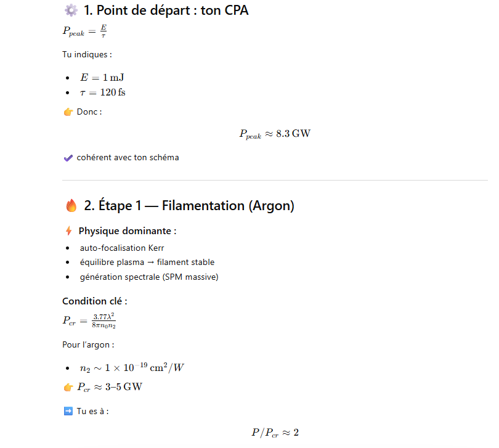Click the heading "1. Point de départ : ton CPA"
499x448 pixels.
point(166,10)
